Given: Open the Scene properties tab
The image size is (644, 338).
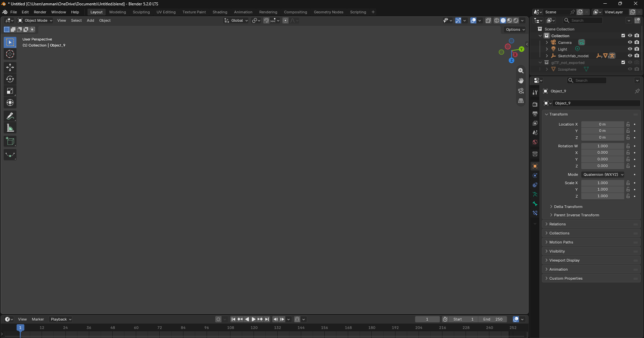Looking at the screenshot, I should point(535,133).
